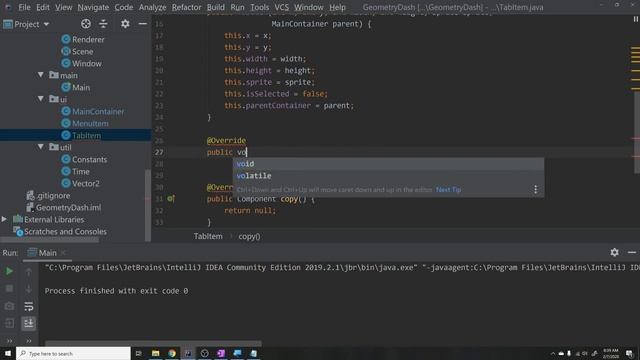Expand External Libraries node
This screenshot has width=640, height=360.
[x=4, y=219]
